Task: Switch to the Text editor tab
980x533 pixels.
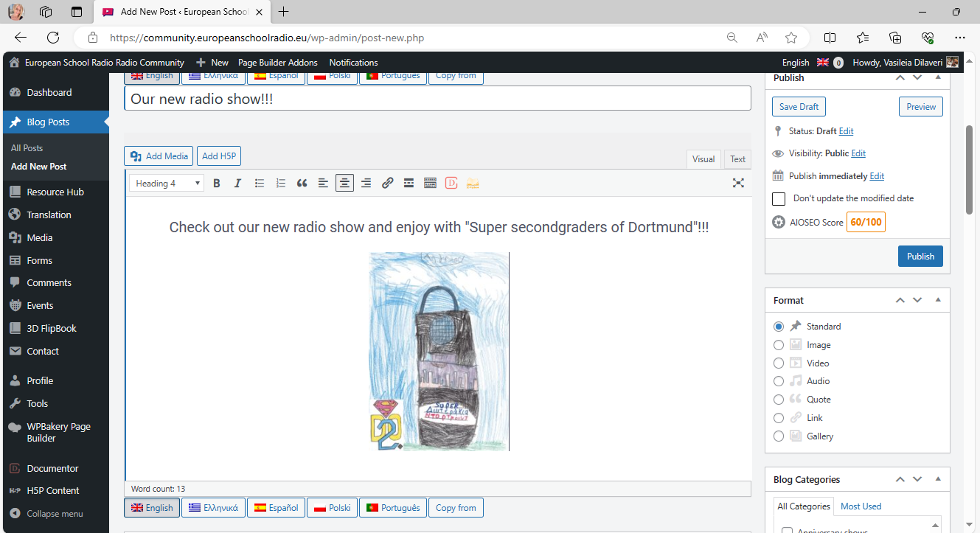Action: point(737,159)
